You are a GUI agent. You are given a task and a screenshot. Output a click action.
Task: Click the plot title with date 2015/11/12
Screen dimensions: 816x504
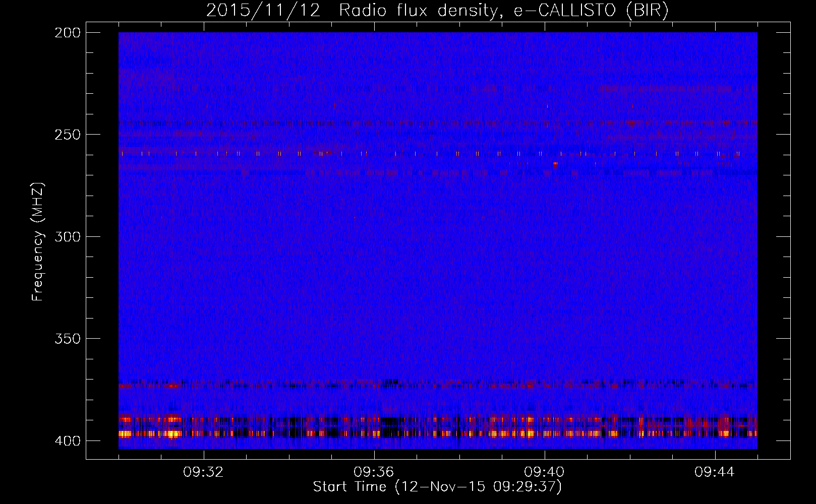pyautogui.click(x=437, y=11)
